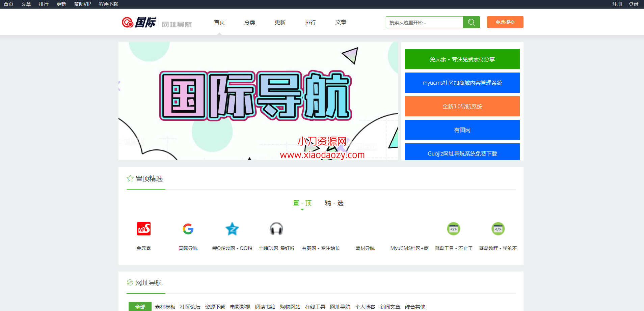
Task: Open the 免元素 red site icon
Action: click(x=144, y=229)
